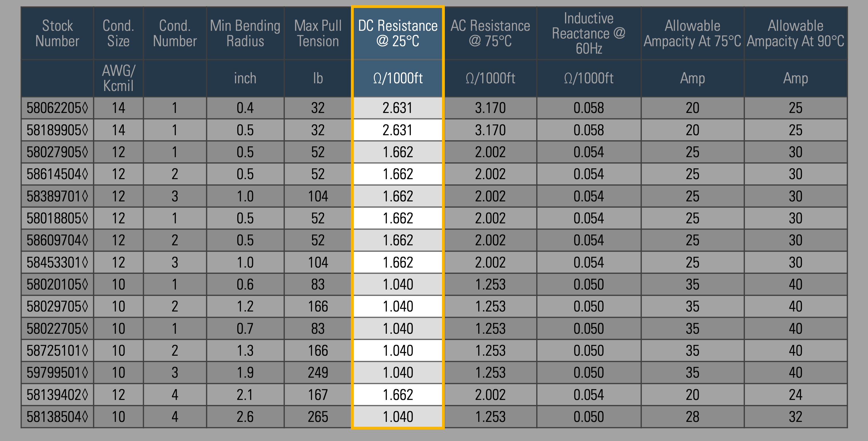The image size is (868, 441).
Task: Select DC resistance in row 58062205
Action: point(398,108)
